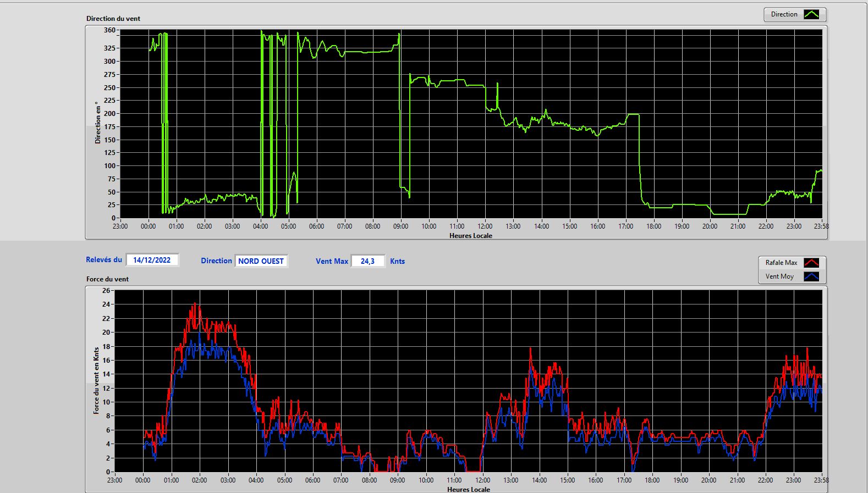Select the Rafale Max legend label
This screenshot has height=493, width=868.
(781, 263)
